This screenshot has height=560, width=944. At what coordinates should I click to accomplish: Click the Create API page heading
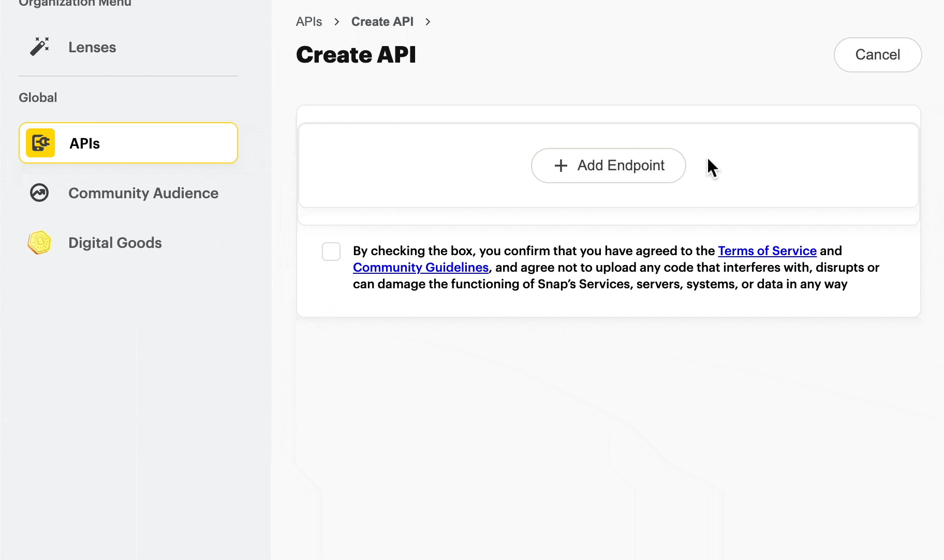pos(356,55)
